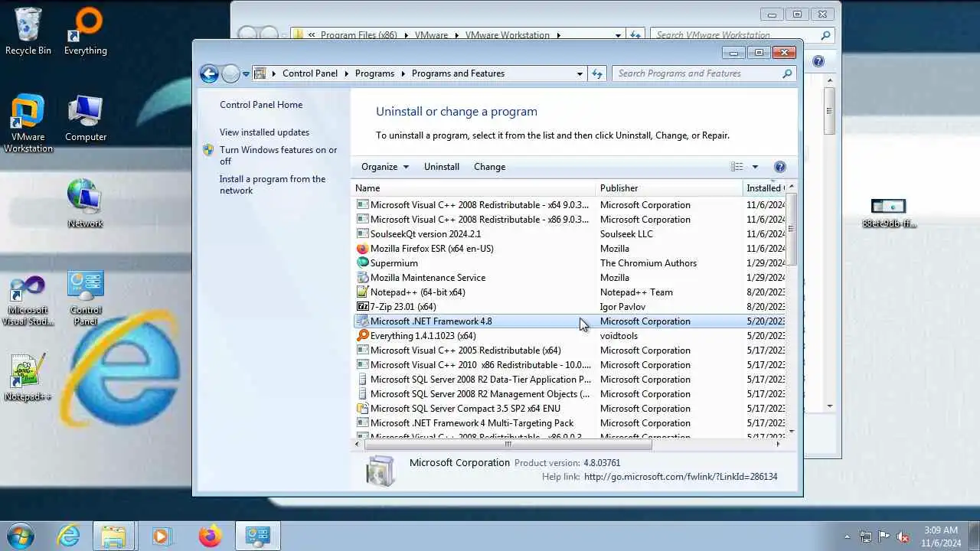Click the Back navigation button in Programs and Features
This screenshot has width=980, height=551.
pos(209,73)
